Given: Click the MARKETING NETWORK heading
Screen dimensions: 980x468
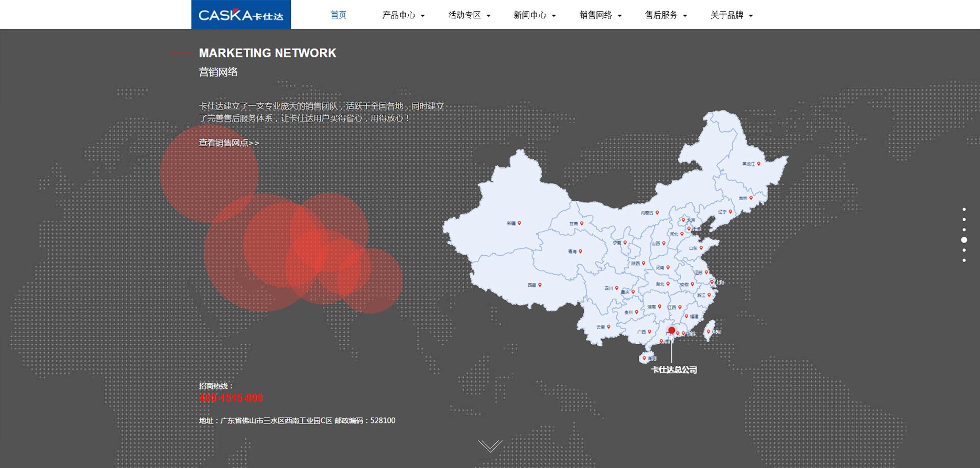Looking at the screenshot, I should point(267,53).
